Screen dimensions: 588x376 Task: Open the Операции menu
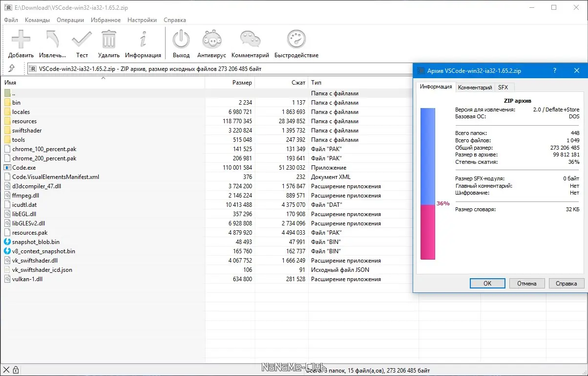point(70,20)
